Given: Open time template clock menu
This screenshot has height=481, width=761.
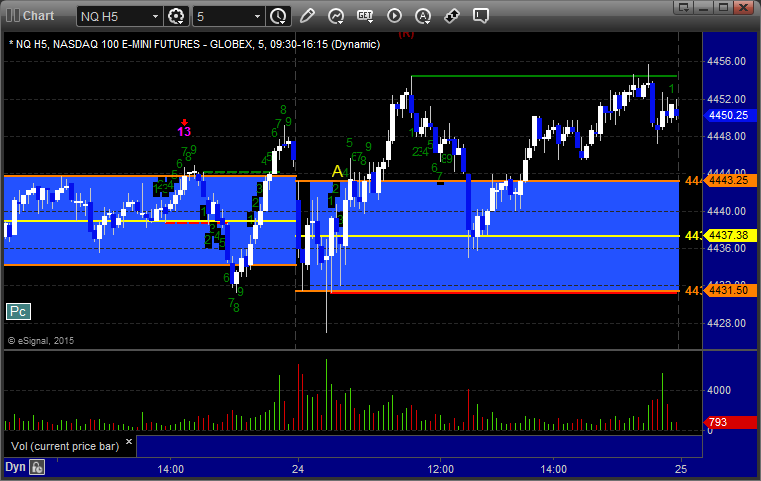Looking at the screenshot, I should (278, 16).
